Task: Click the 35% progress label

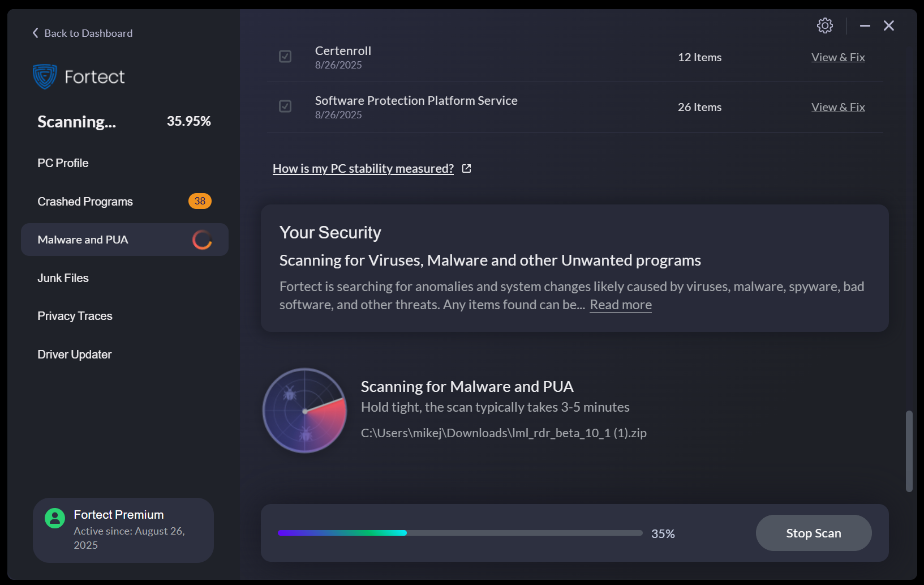Action: coord(663,533)
